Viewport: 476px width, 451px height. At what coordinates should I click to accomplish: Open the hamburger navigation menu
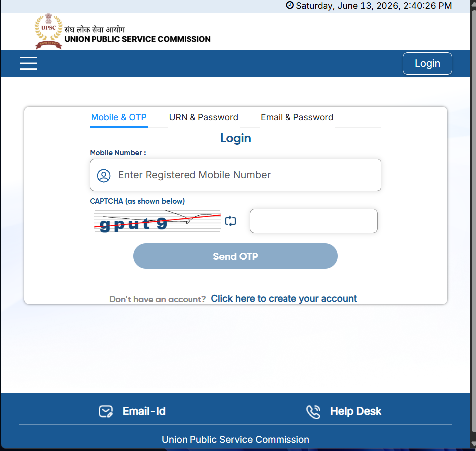(28, 63)
